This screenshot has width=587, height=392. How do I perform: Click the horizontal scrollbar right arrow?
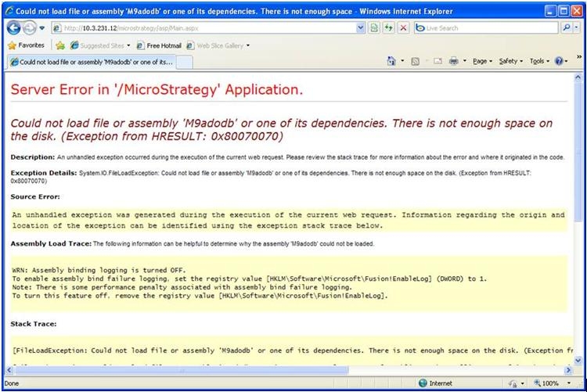pyautogui.click(x=568, y=370)
